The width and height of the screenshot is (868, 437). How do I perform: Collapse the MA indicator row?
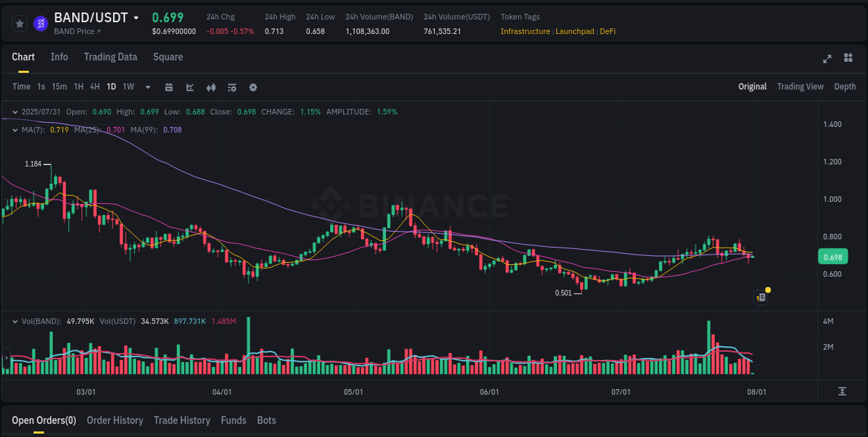15,129
